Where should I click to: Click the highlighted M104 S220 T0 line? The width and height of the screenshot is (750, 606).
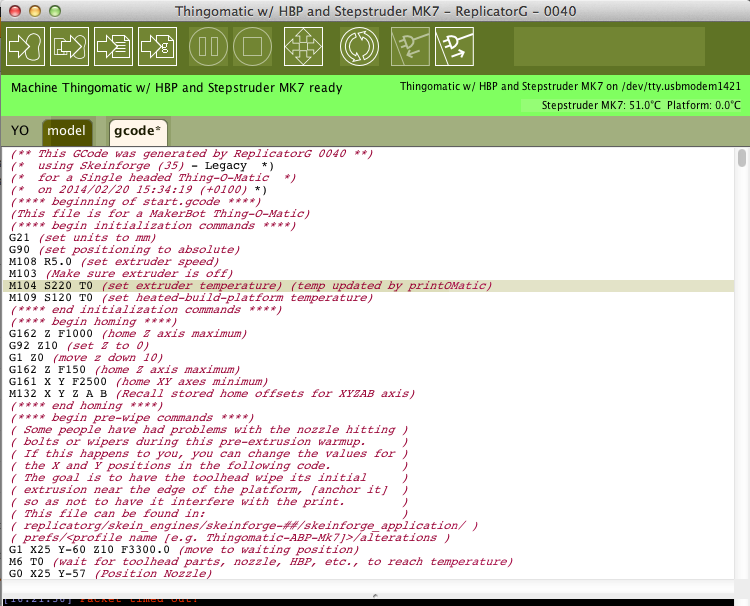click(368, 286)
